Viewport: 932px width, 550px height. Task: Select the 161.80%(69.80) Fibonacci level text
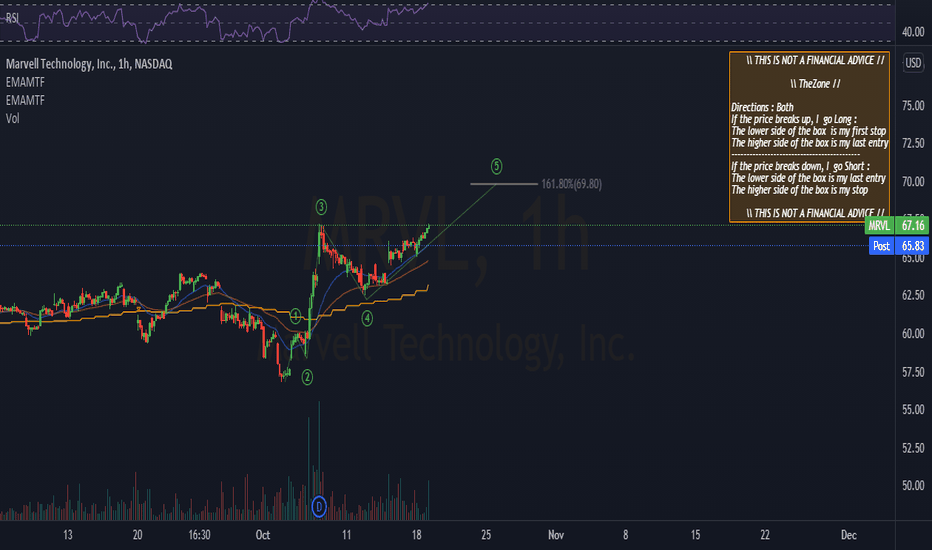[x=571, y=184]
